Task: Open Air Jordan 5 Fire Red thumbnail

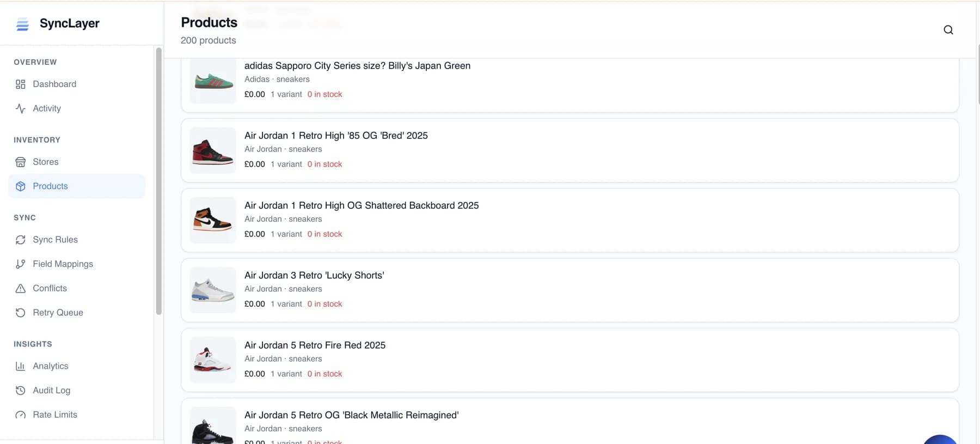Action: pos(213,360)
